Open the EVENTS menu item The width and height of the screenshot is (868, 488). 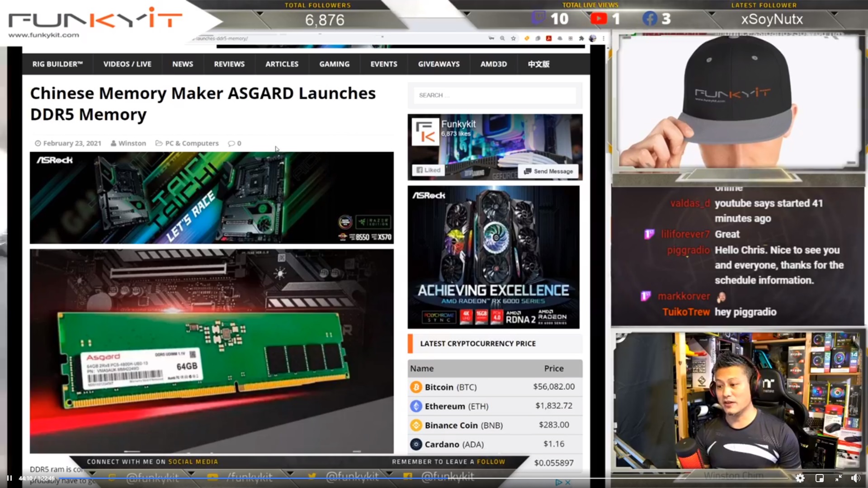(384, 64)
